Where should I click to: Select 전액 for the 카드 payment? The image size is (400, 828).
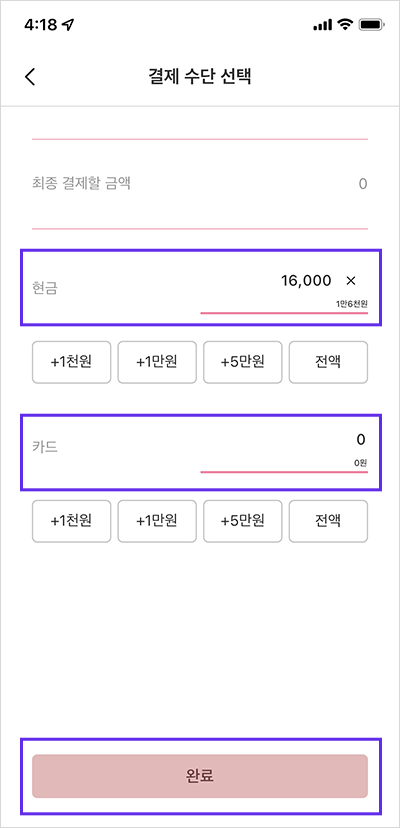coord(328,521)
